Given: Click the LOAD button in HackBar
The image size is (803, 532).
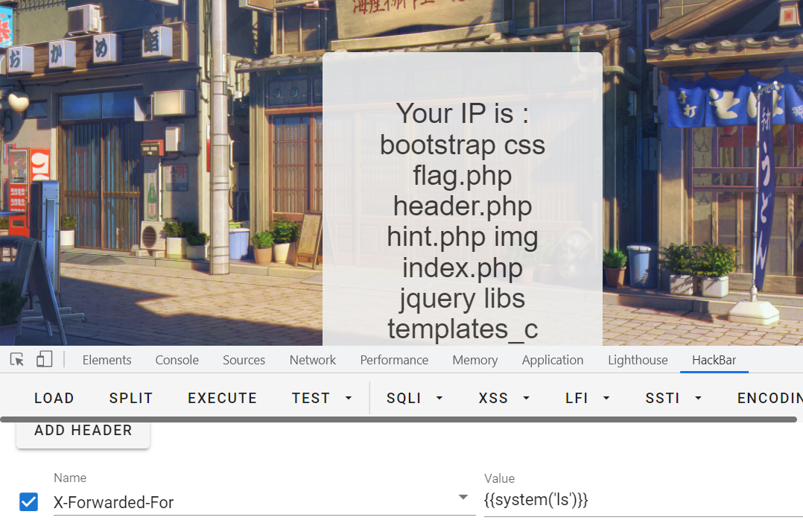Looking at the screenshot, I should (x=54, y=398).
